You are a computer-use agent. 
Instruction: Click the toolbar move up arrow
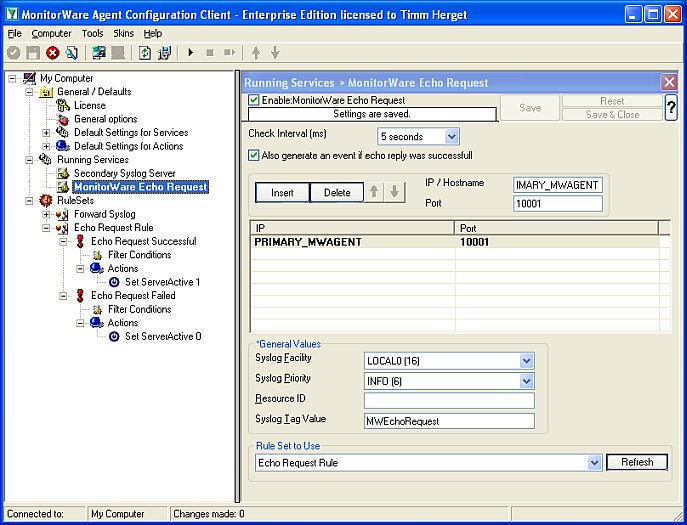point(256,53)
